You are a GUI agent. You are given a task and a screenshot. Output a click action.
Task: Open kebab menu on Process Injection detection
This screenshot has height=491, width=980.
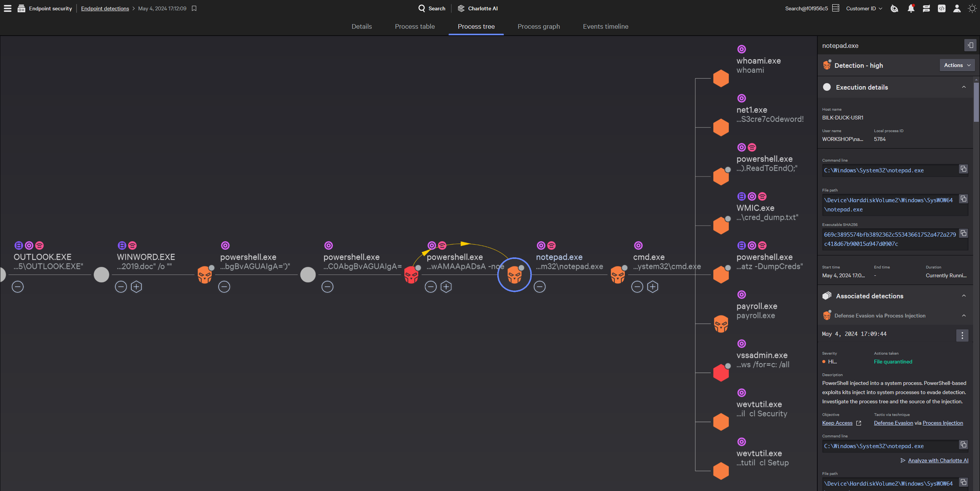[x=962, y=336]
